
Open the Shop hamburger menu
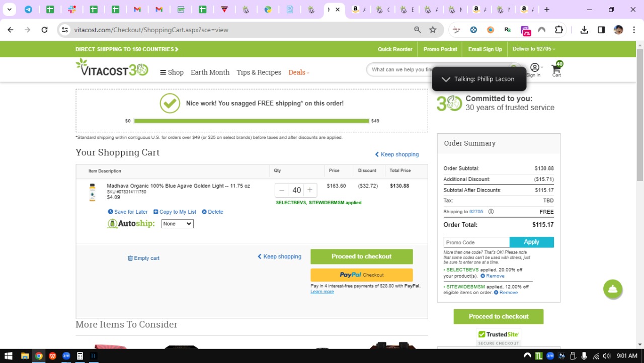pos(172,72)
